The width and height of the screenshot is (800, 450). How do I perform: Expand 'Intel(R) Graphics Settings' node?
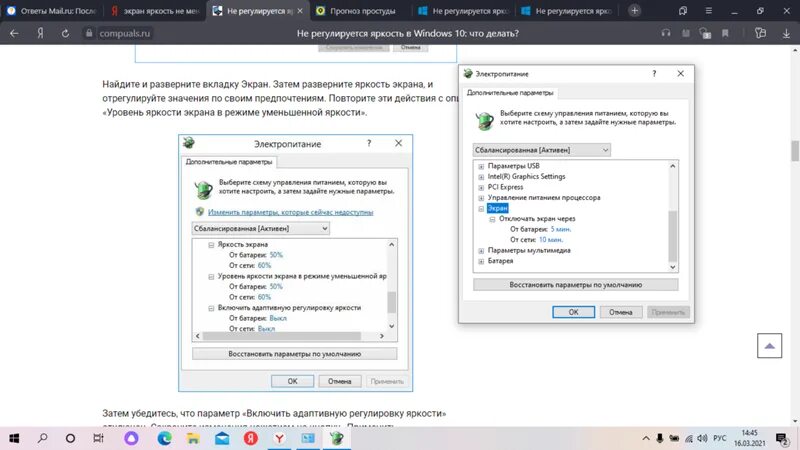coord(481,177)
